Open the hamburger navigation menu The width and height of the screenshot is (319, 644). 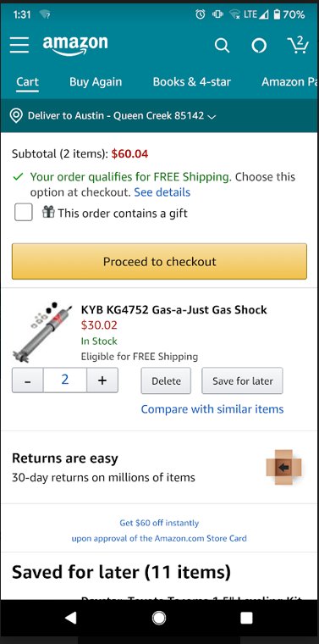[19, 45]
